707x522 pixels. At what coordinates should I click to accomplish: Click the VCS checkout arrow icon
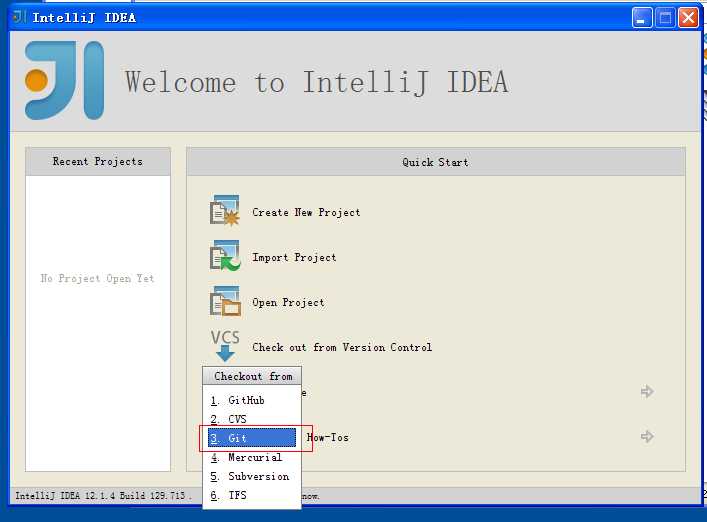(225, 346)
